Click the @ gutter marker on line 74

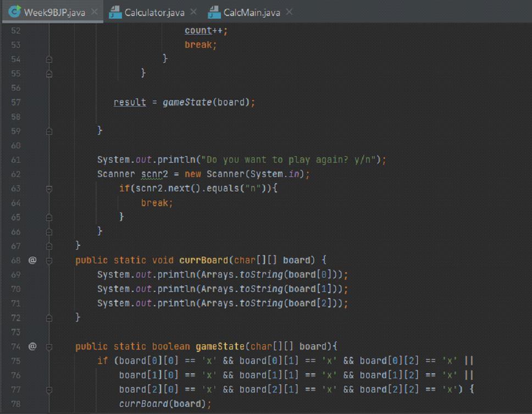(x=32, y=346)
